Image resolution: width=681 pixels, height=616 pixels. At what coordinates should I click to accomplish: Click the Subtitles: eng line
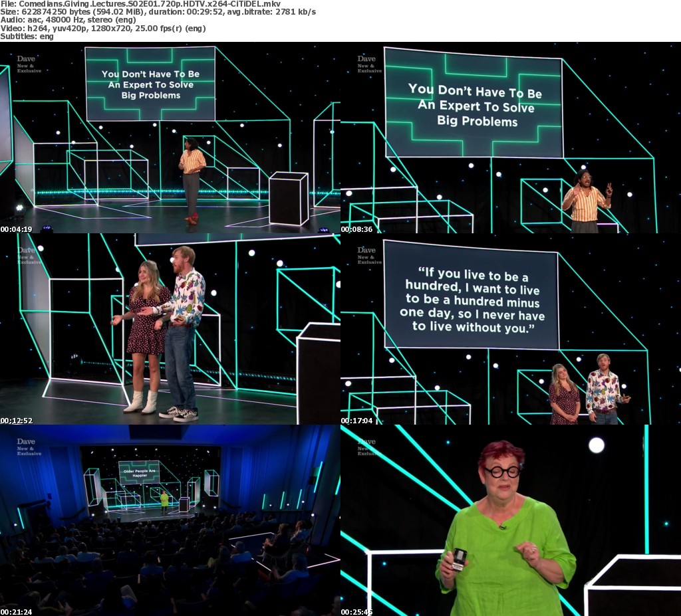(27, 37)
